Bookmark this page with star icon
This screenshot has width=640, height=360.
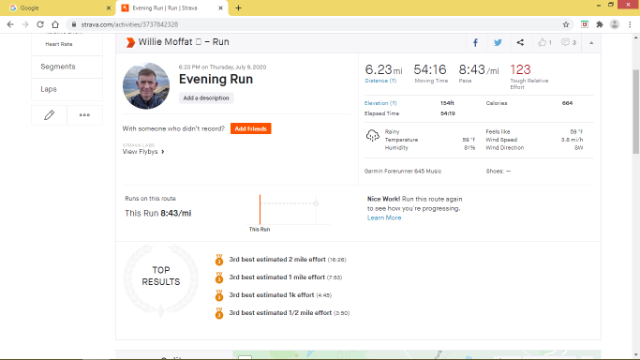tap(566, 24)
